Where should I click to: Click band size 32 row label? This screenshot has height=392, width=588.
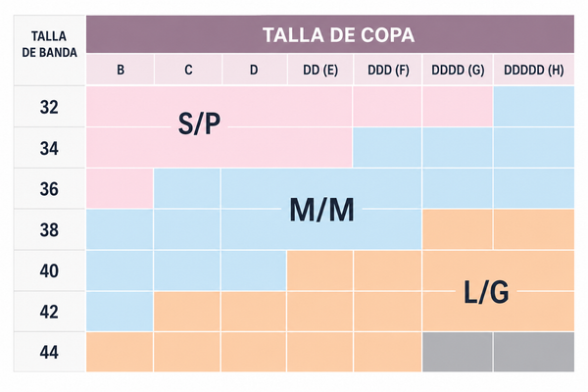50,107
